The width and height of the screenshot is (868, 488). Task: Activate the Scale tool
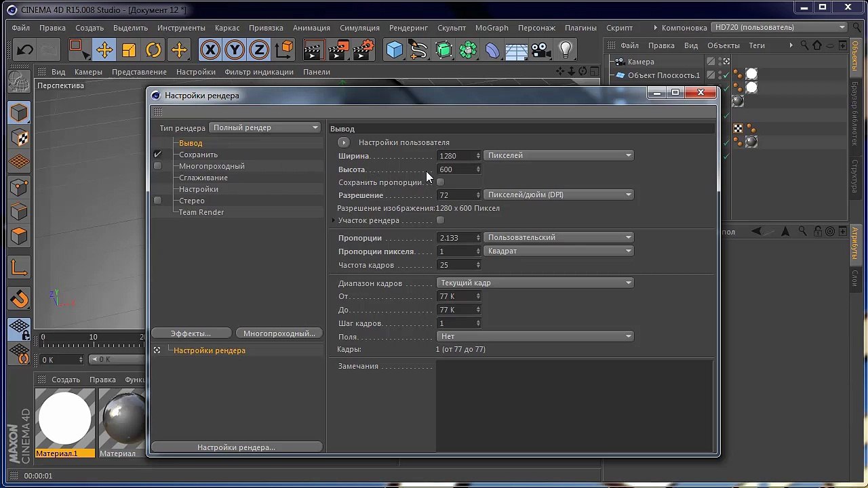(129, 50)
